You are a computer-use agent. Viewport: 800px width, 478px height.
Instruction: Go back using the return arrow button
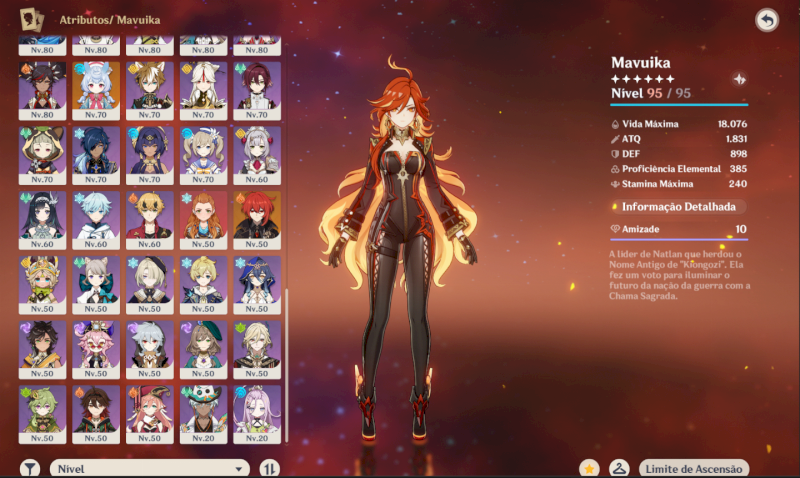click(766, 20)
